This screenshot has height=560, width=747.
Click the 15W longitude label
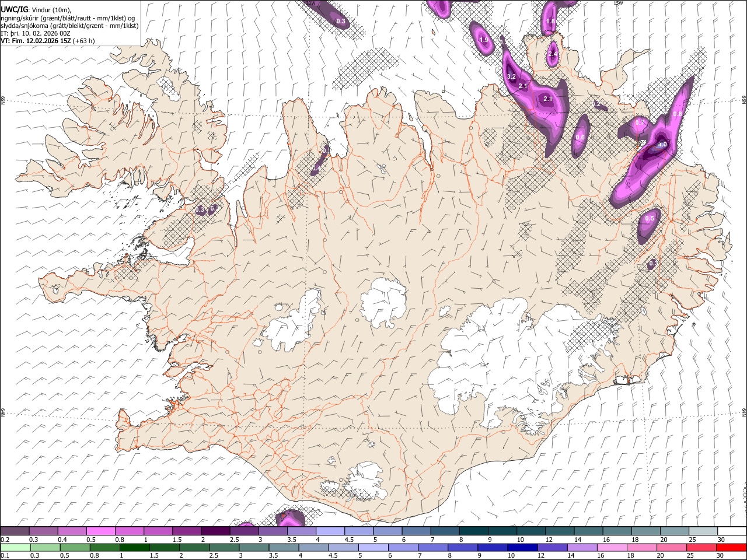click(x=619, y=3)
